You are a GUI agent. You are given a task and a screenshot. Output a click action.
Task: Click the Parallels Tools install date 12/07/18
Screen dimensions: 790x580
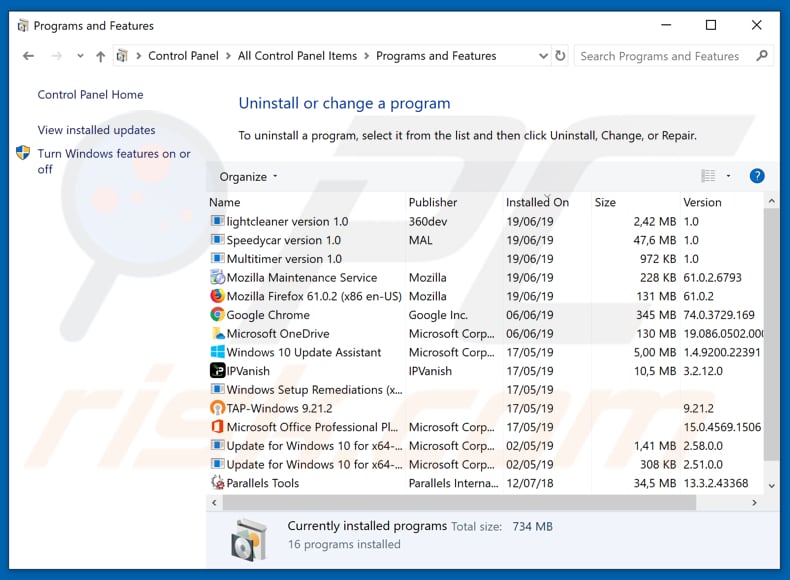pyautogui.click(x=530, y=483)
